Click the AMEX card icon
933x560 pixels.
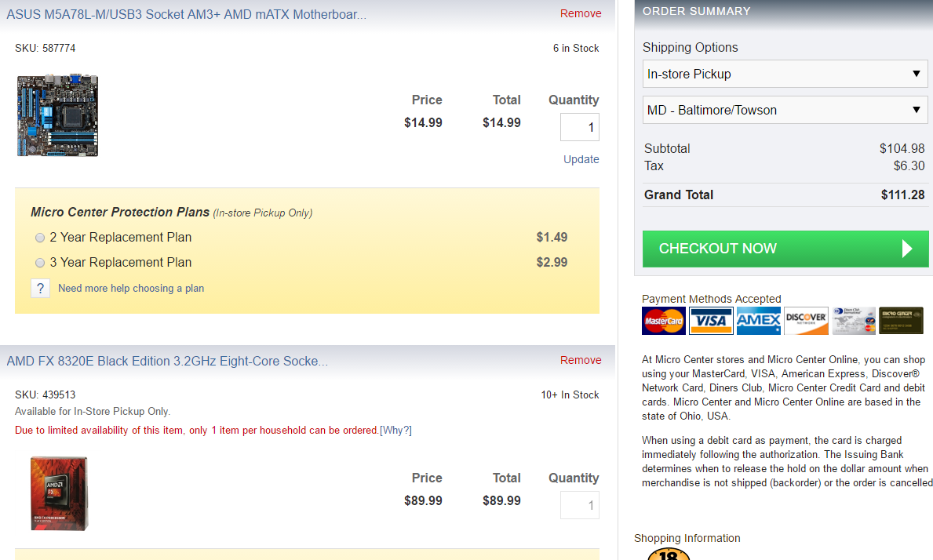[x=759, y=321]
